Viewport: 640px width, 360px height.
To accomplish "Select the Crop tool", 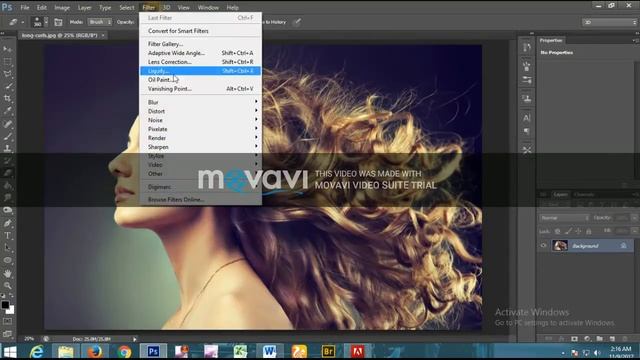I will pyautogui.click(x=8, y=98).
